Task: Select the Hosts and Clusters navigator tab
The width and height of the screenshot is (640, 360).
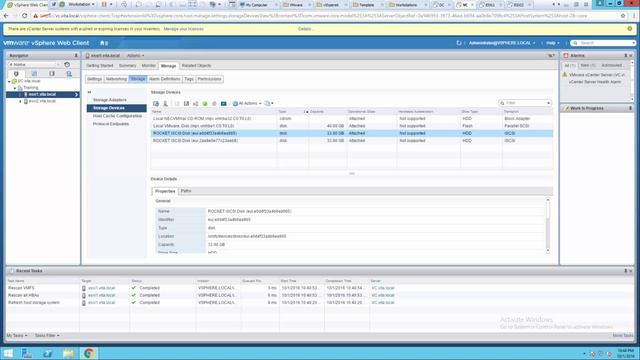Action: [x=16, y=73]
